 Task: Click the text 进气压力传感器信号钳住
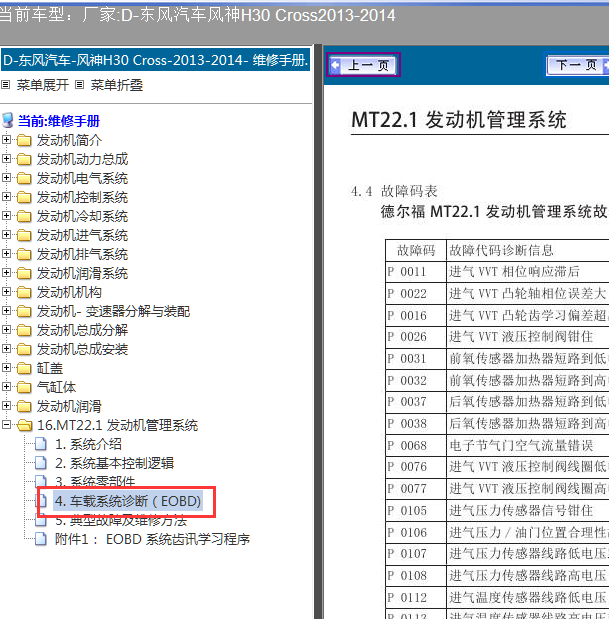[x=521, y=510]
